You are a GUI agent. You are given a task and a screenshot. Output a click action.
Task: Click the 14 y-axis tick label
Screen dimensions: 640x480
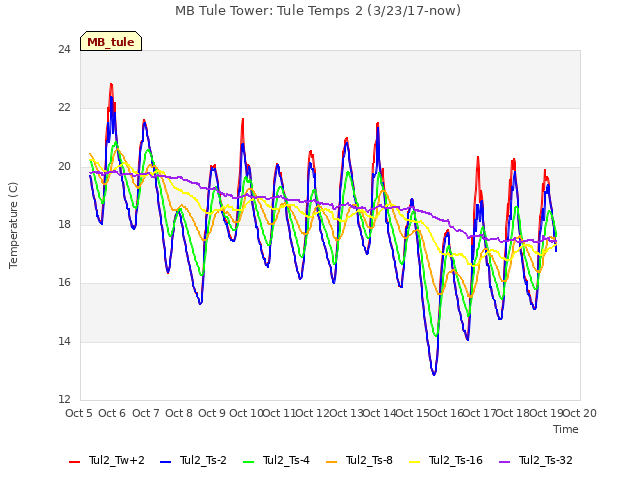pyautogui.click(x=64, y=341)
